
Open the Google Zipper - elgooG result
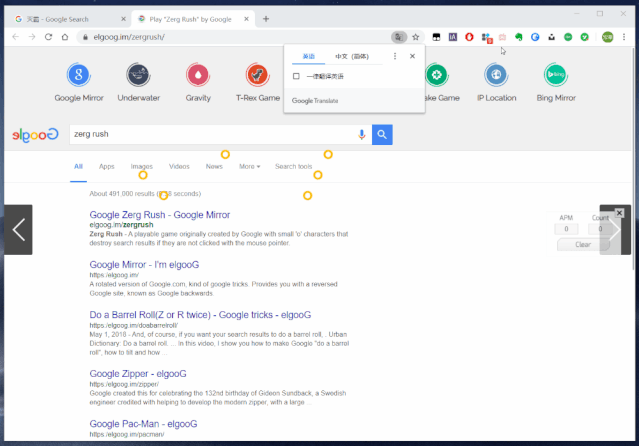138,374
